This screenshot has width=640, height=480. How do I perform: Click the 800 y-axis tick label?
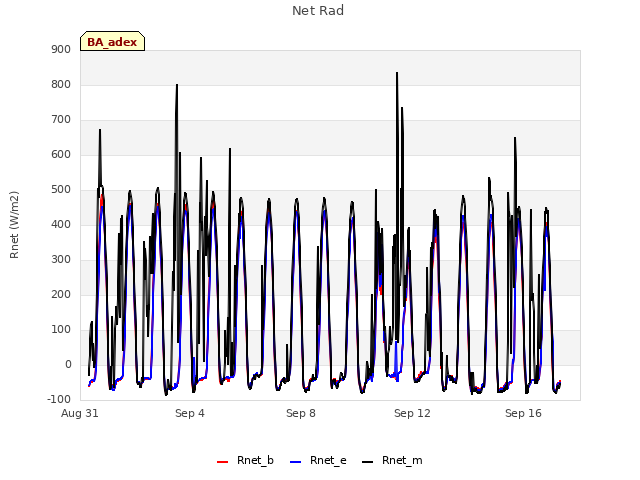(61, 85)
